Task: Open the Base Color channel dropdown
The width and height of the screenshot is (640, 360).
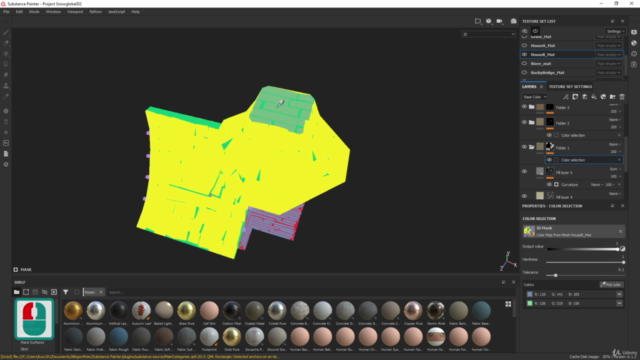Action: [535, 97]
